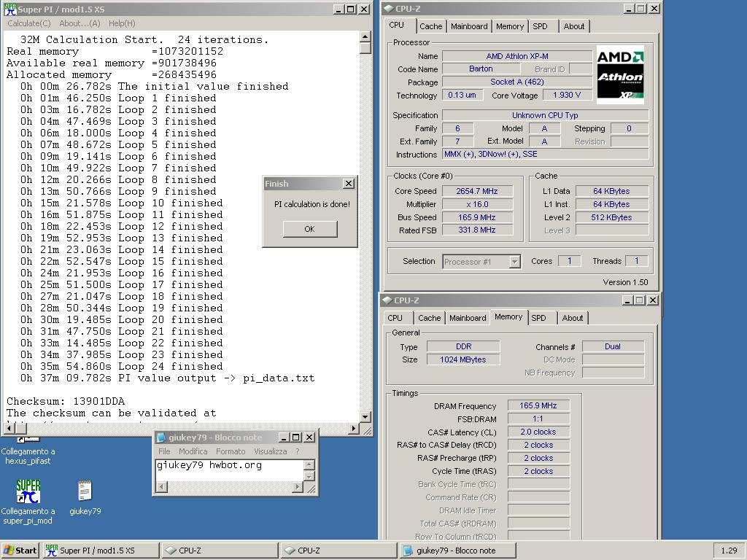Expand the Processor #1 selection dropdown
This screenshot has width=747, height=560.
point(514,262)
